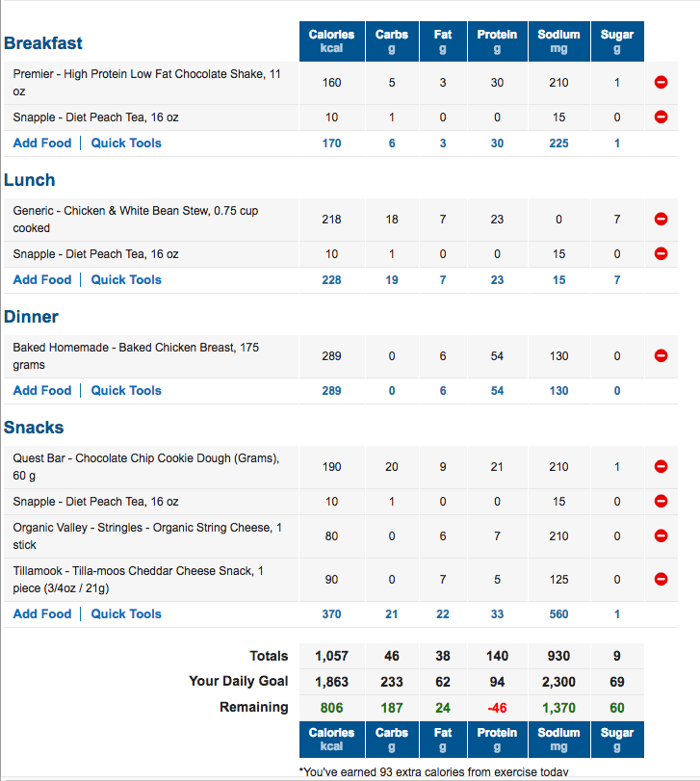The height and width of the screenshot is (781, 700).
Task: Open the Baked Homemade Chicken Breast entry
Action: tap(136, 356)
